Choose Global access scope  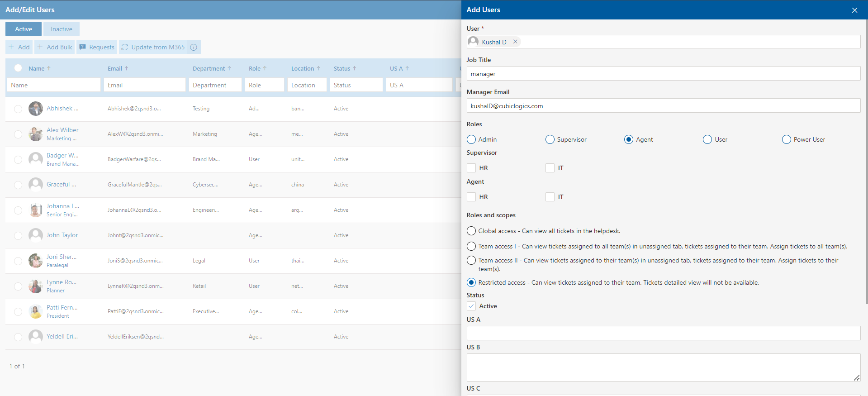pos(471,231)
